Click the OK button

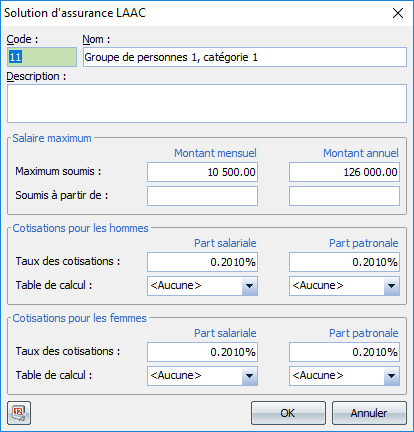pos(288,413)
